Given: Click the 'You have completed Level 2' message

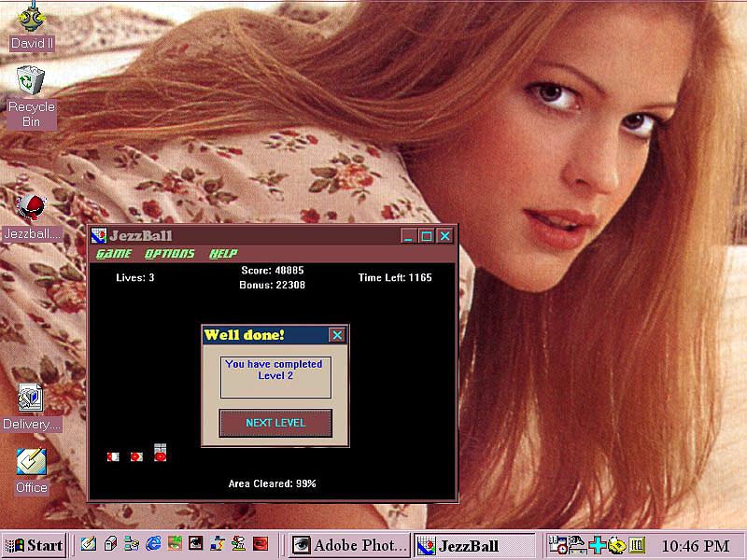Looking at the screenshot, I should [275, 370].
